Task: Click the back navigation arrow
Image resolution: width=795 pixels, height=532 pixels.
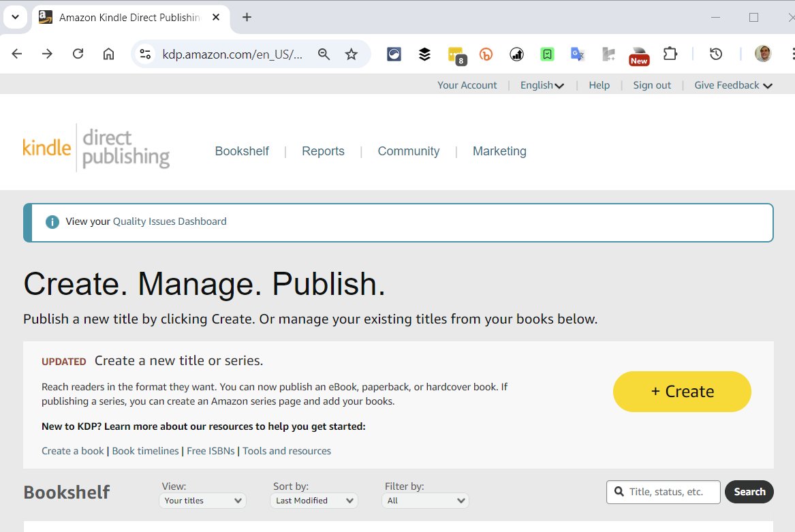Action: tap(17, 54)
